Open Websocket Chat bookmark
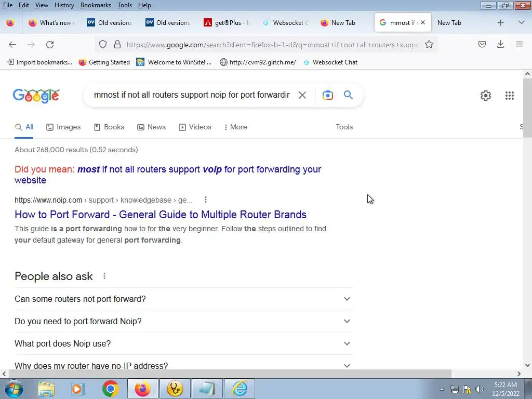 click(x=330, y=62)
